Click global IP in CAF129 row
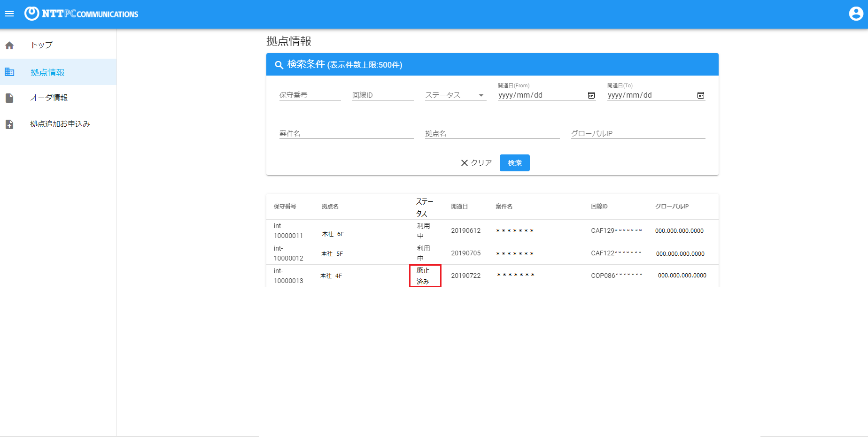This screenshot has width=868, height=437. point(680,231)
